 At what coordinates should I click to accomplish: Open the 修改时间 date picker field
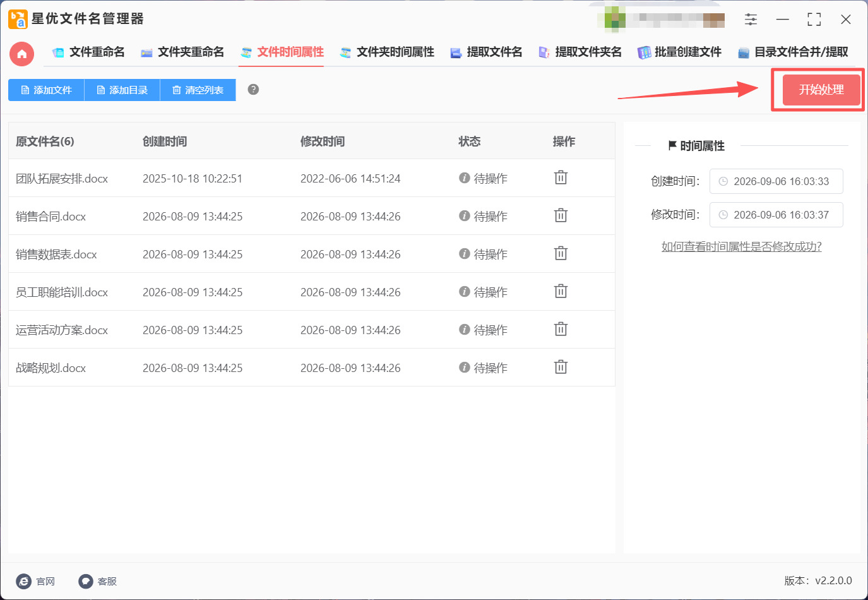(x=776, y=215)
